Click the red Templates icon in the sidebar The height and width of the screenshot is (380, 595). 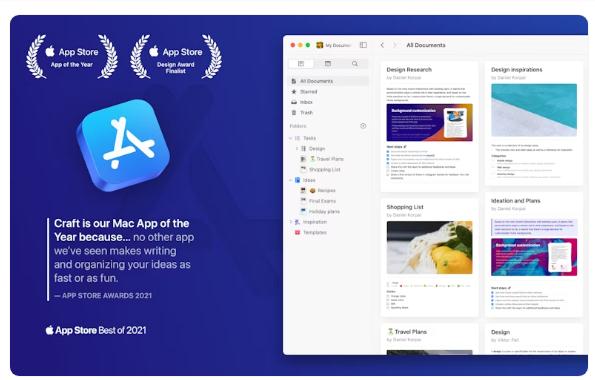coord(298,232)
